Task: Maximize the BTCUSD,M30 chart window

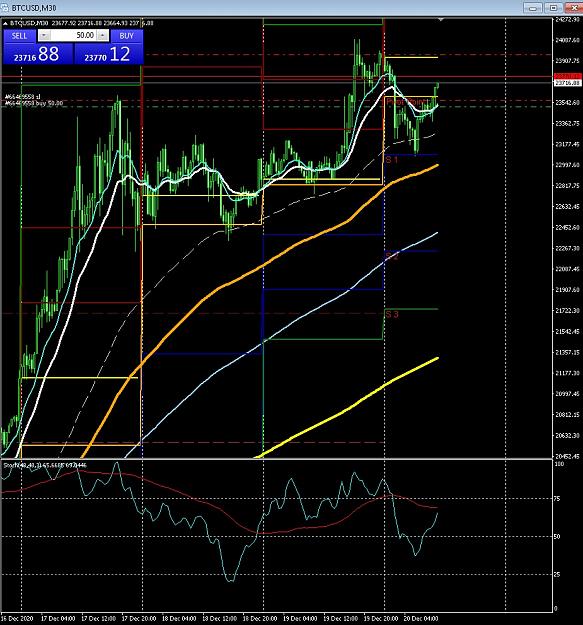Action: 553,8
